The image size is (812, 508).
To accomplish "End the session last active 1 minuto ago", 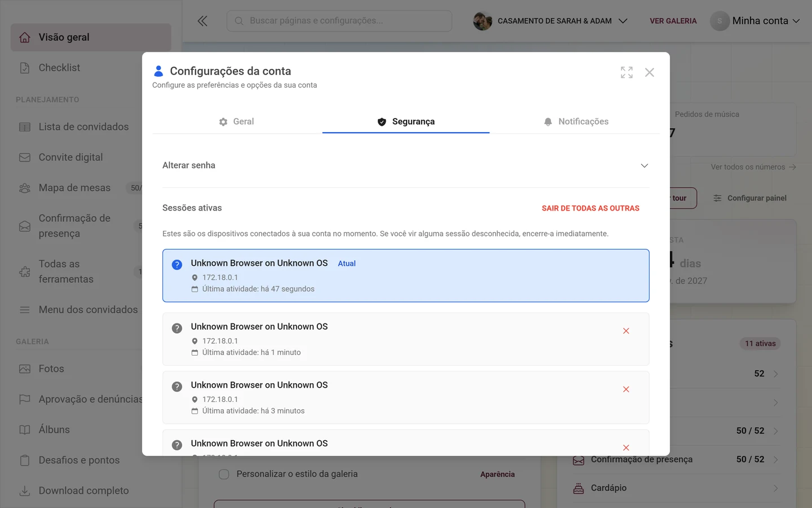I will (x=626, y=331).
